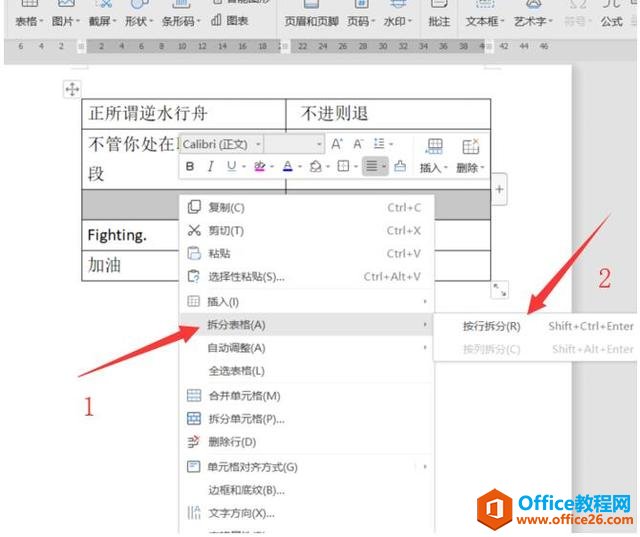Open the borders button in mini toolbar
Image resolution: width=640 pixels, height=537 pixels.
coord(343,166)
